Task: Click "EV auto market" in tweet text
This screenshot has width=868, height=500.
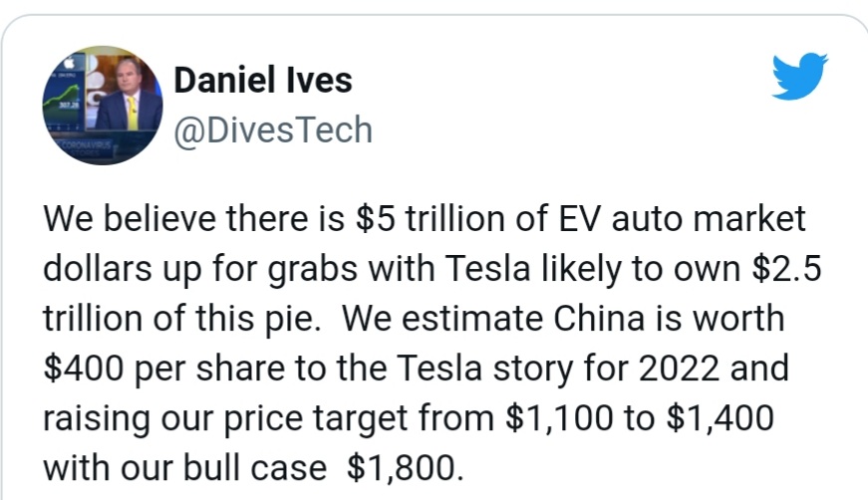Action: (682, 218)
